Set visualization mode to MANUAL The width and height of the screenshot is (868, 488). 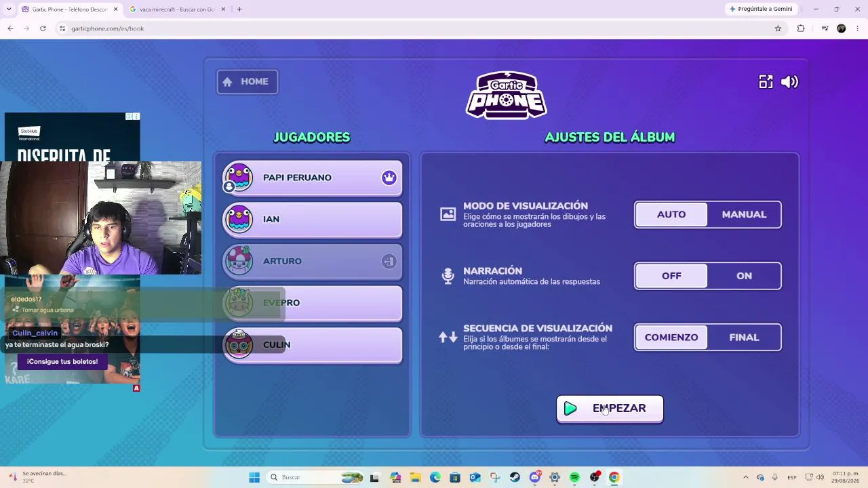click(x=744, y=214)
